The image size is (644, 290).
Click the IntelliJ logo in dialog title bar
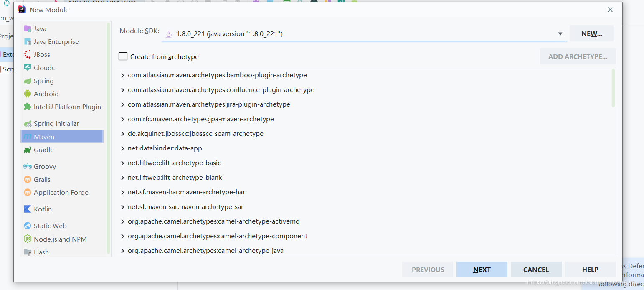[22, 10]
